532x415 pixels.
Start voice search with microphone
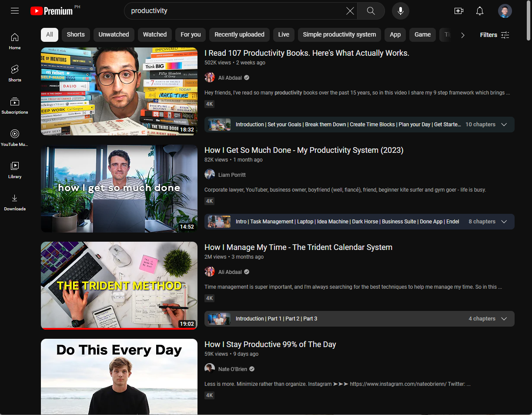[x=401, y=11]
